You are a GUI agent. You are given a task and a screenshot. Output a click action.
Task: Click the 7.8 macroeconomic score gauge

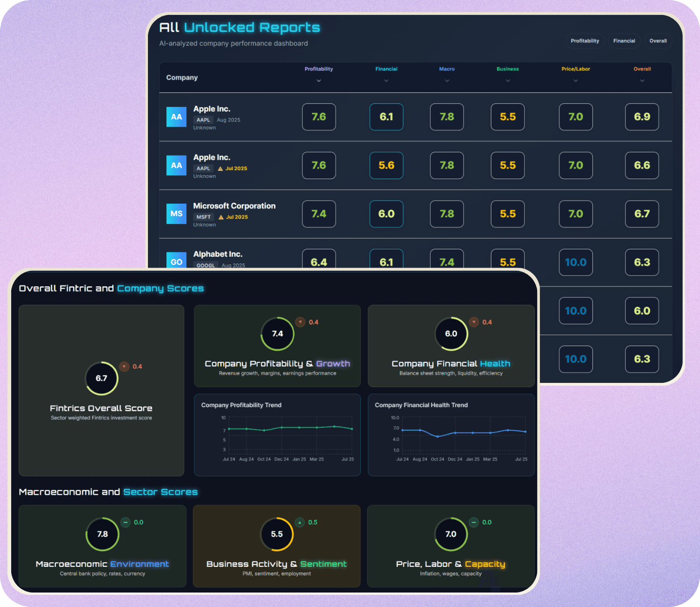[x=103, y=534]
